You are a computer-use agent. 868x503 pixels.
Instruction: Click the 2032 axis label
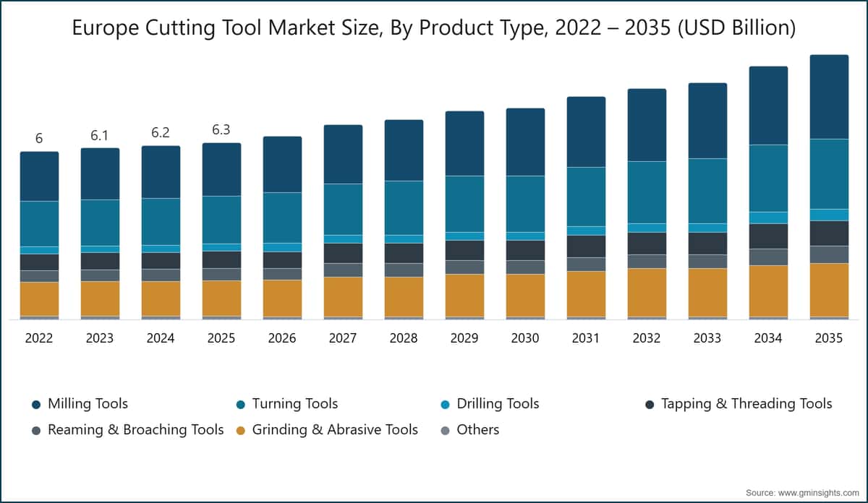(647, 338)
